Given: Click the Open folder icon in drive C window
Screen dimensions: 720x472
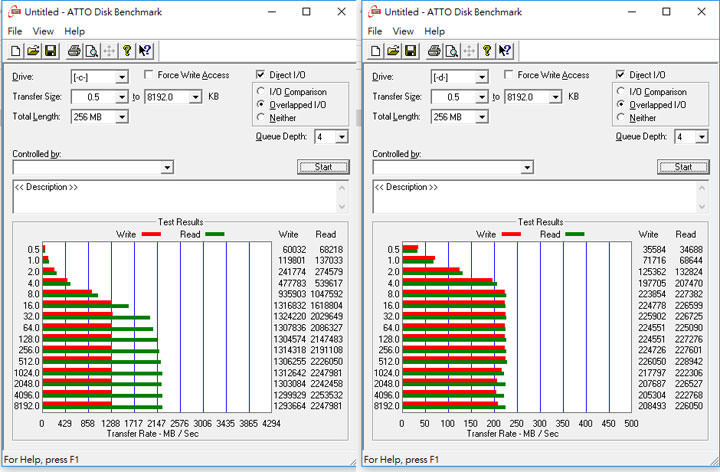Looking at the screenshot, I should [x=33, y=51].
